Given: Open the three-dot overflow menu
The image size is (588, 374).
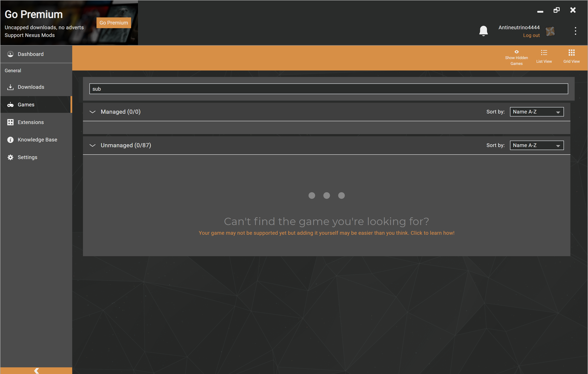Looking at the screenshot, I should click(x=575, y=31).
